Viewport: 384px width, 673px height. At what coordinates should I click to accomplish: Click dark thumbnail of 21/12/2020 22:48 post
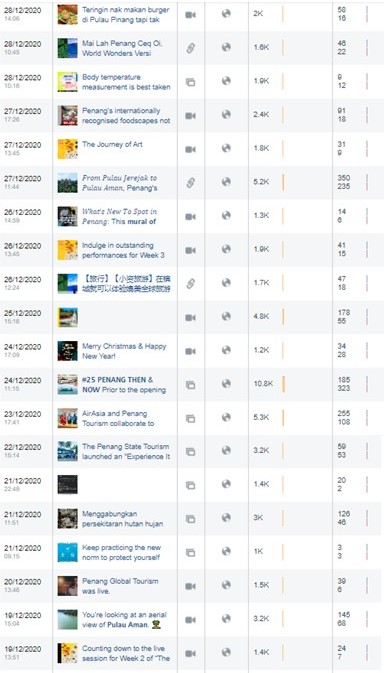pos(68,485)
